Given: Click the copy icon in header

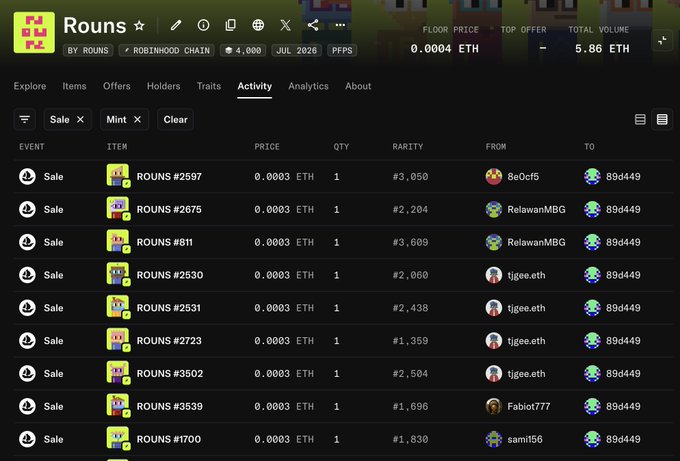Looking at the screenshot, I should click(x=231, y=25).
